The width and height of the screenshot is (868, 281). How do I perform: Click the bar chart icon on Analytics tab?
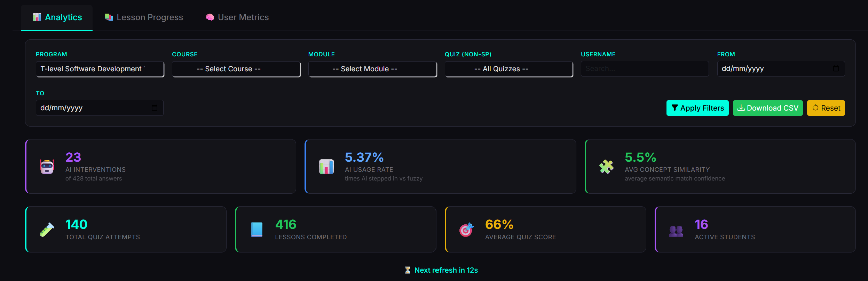[37, 17]
